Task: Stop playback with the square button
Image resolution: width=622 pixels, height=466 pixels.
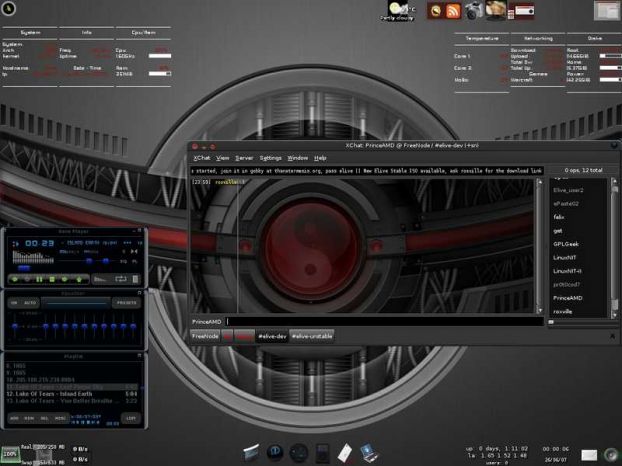Action: (x=52, y=280)
